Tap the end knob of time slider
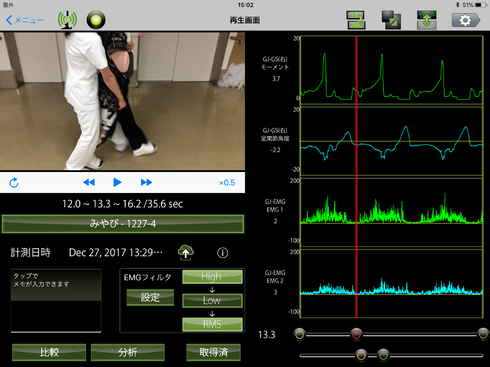 coord(483,334)
